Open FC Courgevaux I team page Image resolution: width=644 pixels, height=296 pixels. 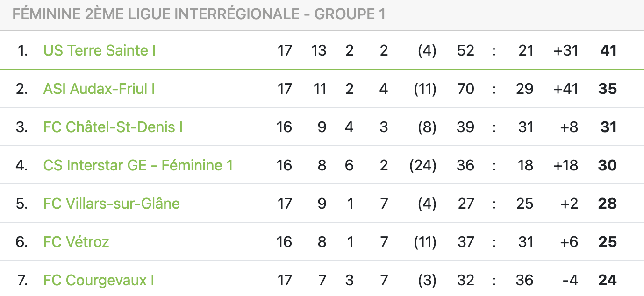click(99, 280)
